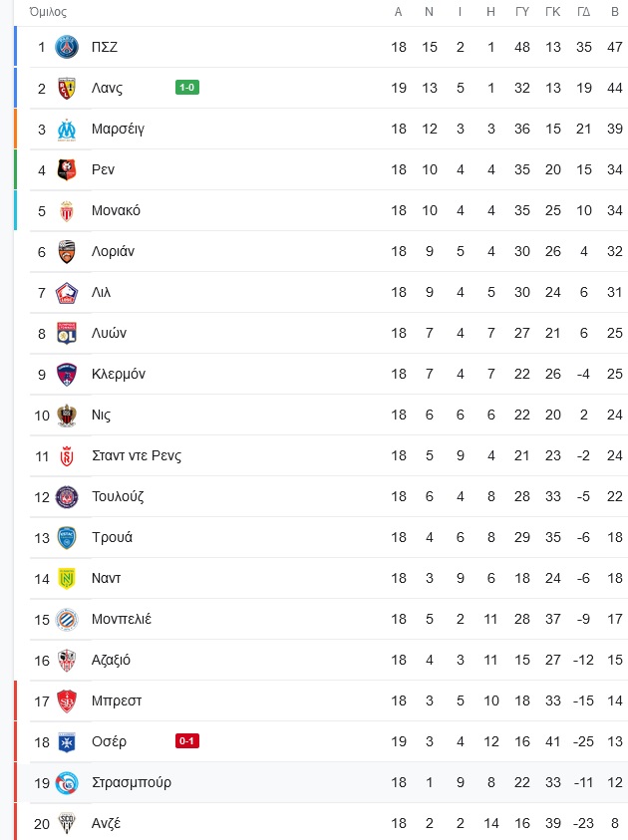Open the Σταντ ντε Ρενς team link
This screenshot has width=628, height=840.
pyautogui.click(x=137, y=456)
